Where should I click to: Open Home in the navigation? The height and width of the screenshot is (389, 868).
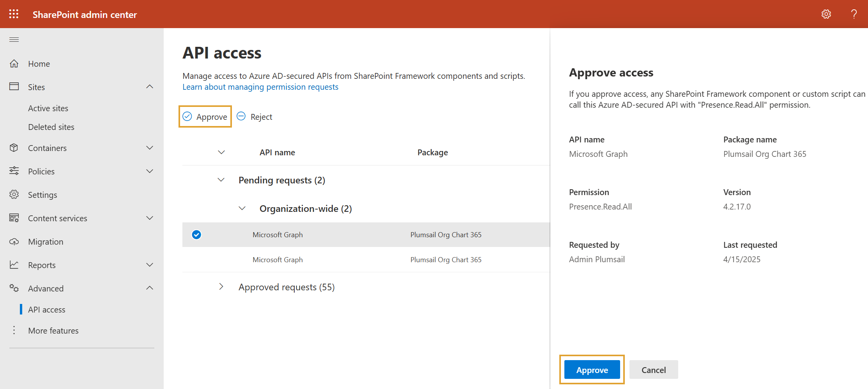(x=39, y=64)
